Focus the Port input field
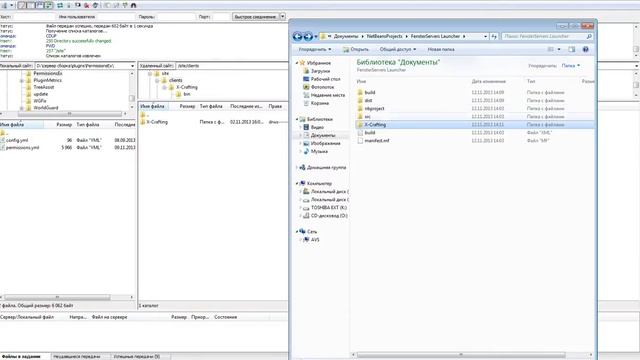This screenshot has height=360, width=640. tap(222, 17)
